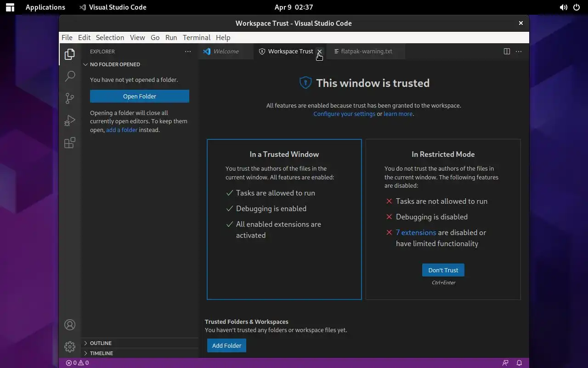Collapse the No Folder Opened section
Viewport: 588px width, 368px height.
pyautogui.click(x=140, y=64)
